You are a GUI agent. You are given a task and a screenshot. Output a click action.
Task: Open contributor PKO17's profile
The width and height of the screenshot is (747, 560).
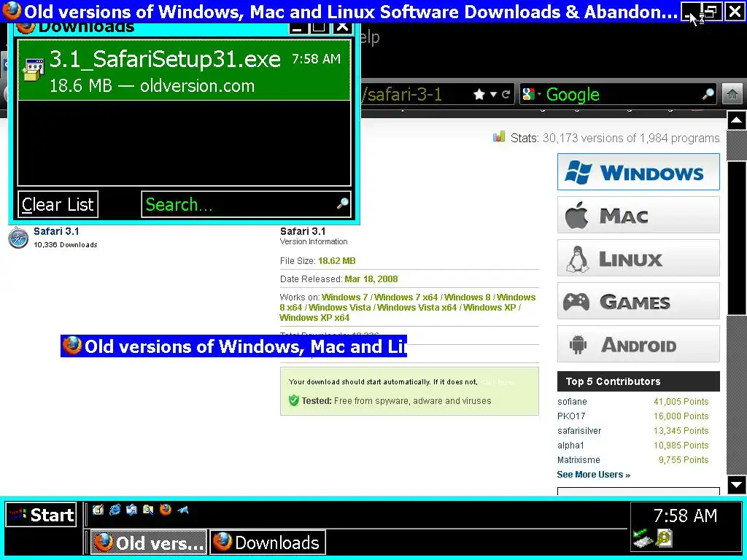571,416
